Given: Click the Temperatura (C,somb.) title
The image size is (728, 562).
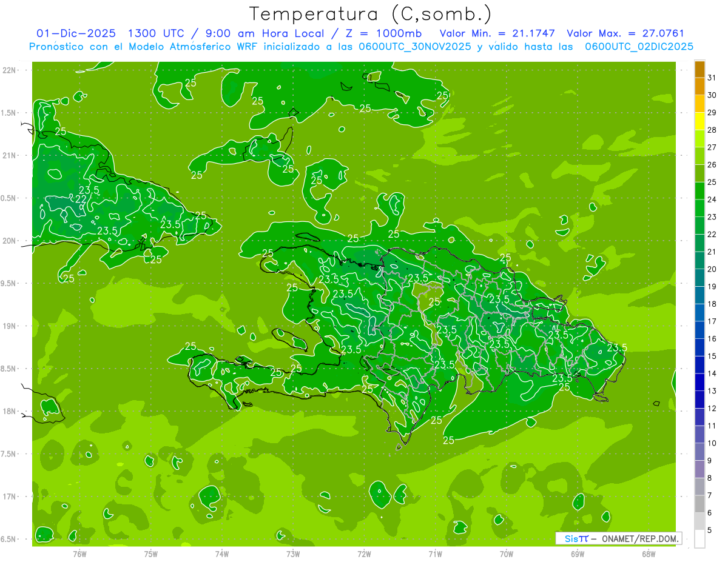Looking at the screenshot, I should [x=371, y=14].
